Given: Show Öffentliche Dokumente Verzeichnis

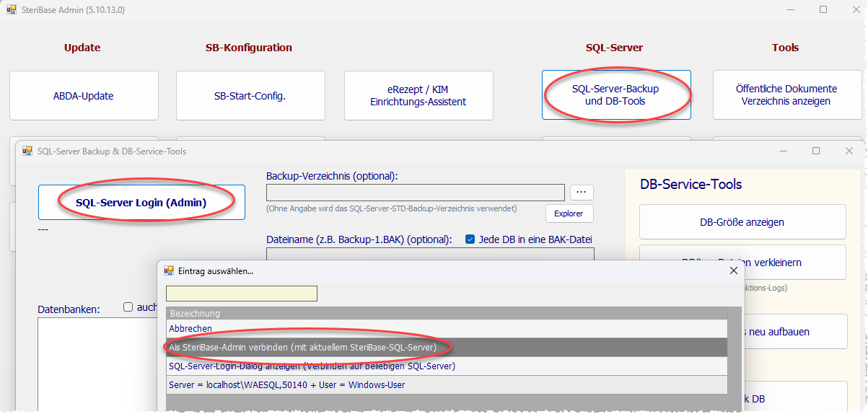Looking at the screenshot, I should [x=786, y=95].
